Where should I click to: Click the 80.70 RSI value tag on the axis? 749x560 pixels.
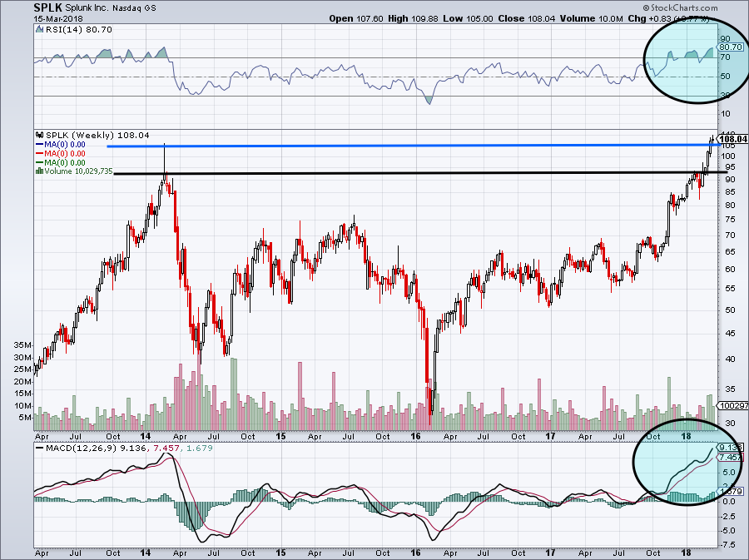[x=731, y=47]
